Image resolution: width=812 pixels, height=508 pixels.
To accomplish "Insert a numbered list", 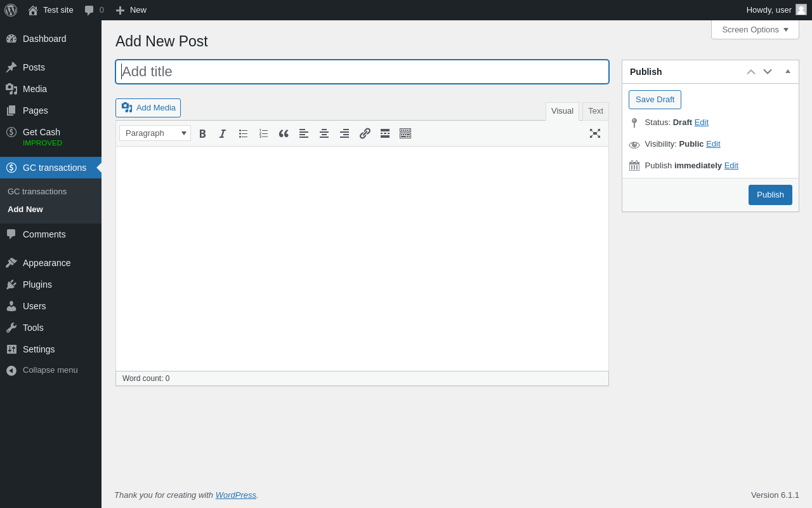I will click(x=263, y=133).
